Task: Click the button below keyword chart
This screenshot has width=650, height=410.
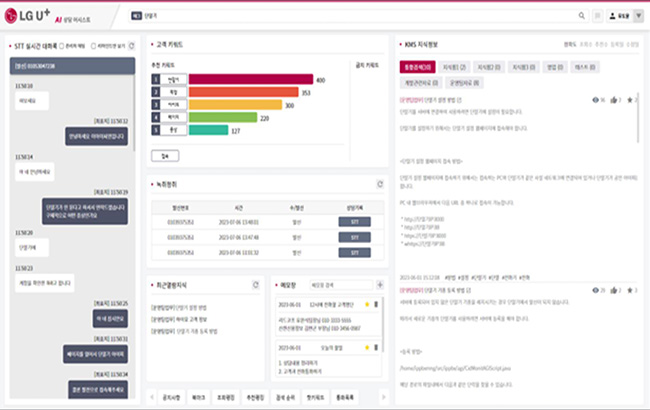Action: coord(164,155)
